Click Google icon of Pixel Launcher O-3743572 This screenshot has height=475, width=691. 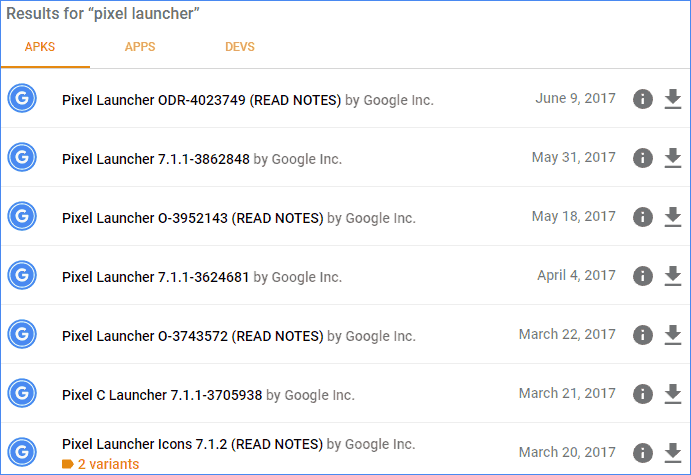point(22,334)
